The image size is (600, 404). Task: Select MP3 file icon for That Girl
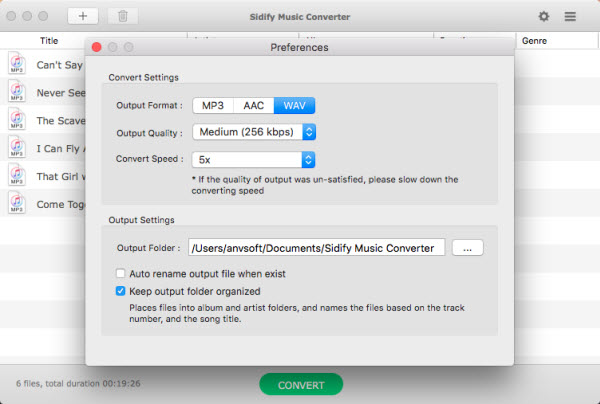click(x=17, y=175)
